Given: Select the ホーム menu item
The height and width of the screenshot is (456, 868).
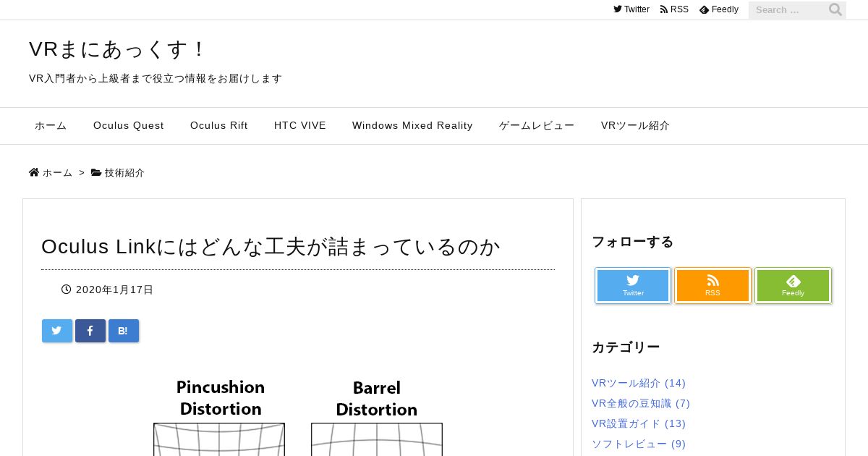Looking at the screenshot, I should click(51, 125).
